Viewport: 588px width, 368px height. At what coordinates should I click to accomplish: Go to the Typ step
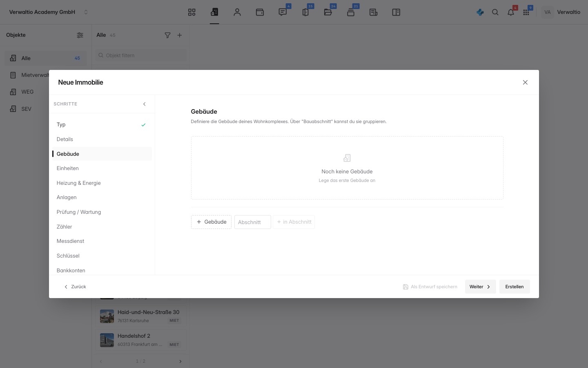point(102,125)
